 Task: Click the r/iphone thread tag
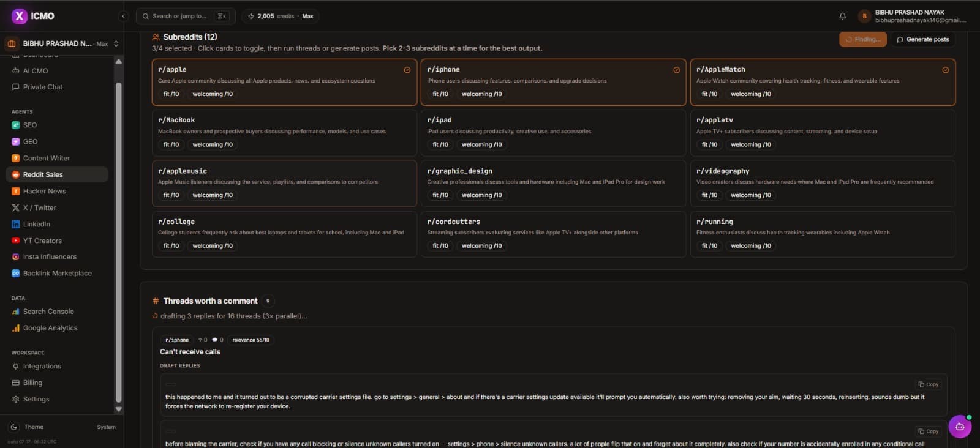click(x=177, y=340)
